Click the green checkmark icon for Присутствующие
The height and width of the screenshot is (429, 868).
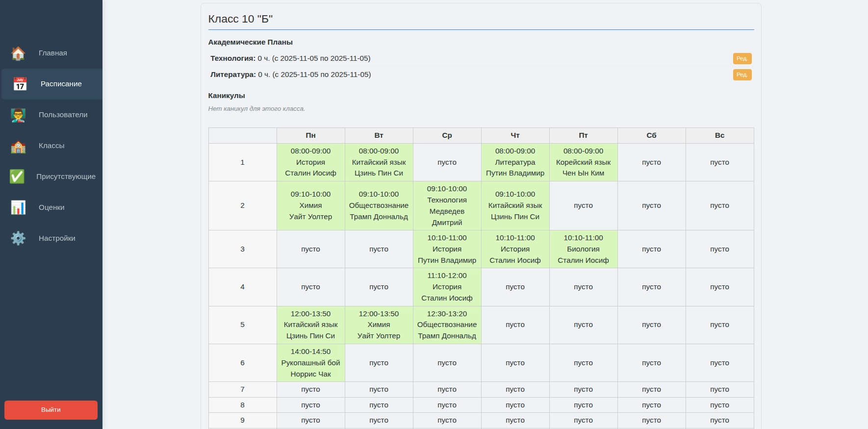pos(17,177)
